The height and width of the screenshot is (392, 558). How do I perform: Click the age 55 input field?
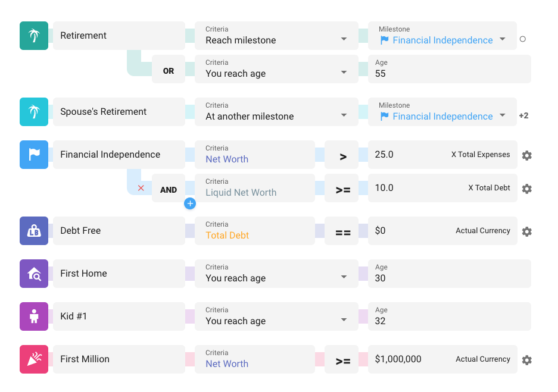point(450,70)
